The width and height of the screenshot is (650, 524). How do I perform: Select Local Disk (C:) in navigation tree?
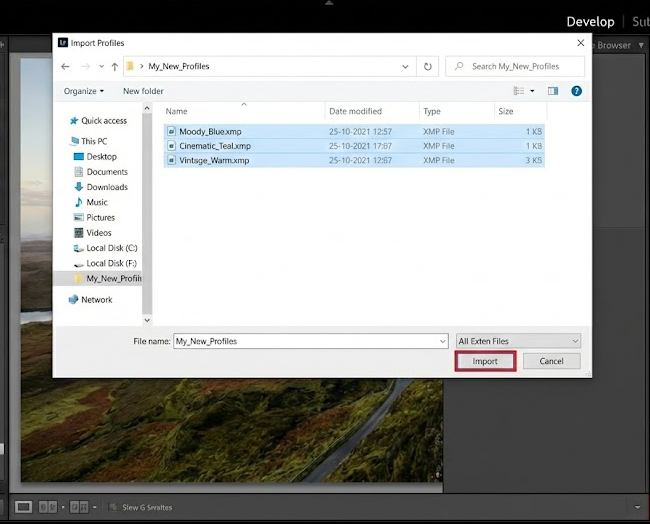[x=111, y=248]
